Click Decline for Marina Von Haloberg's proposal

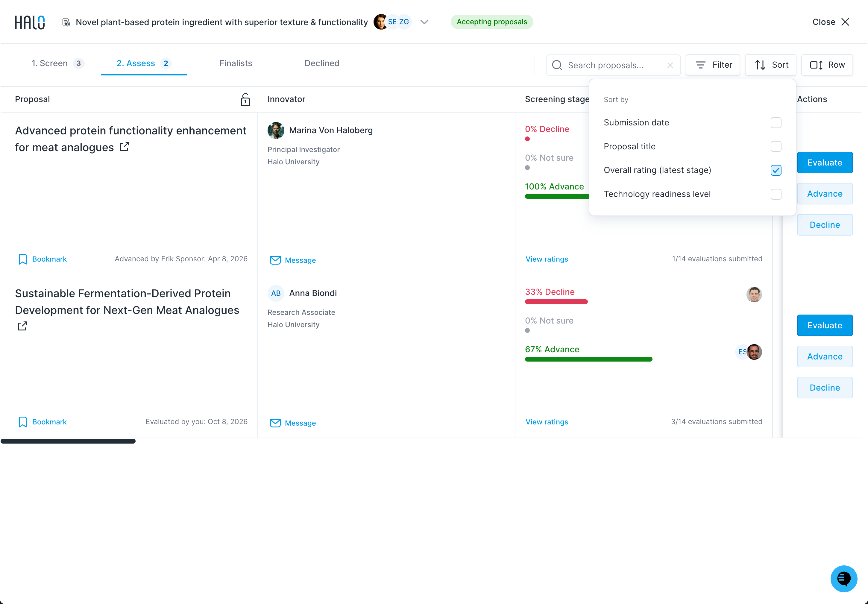pos(825,225)
